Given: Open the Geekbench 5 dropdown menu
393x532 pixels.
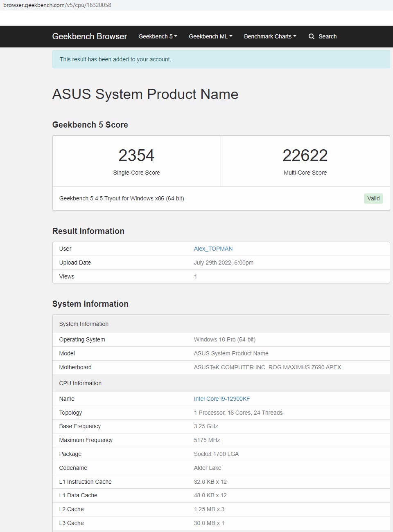Looking at the screenshot, I should pyautogui.click(x=158, y=36).
